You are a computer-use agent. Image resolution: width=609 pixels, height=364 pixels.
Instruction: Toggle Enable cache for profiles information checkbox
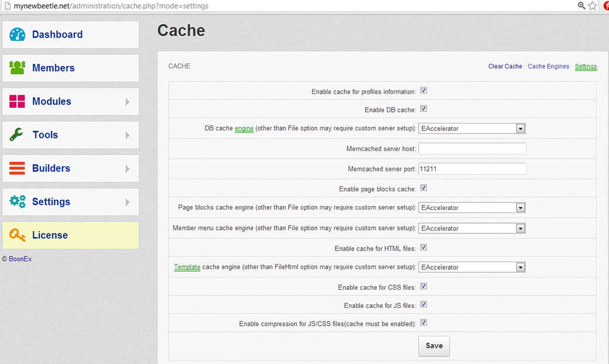tap(423, 91)
